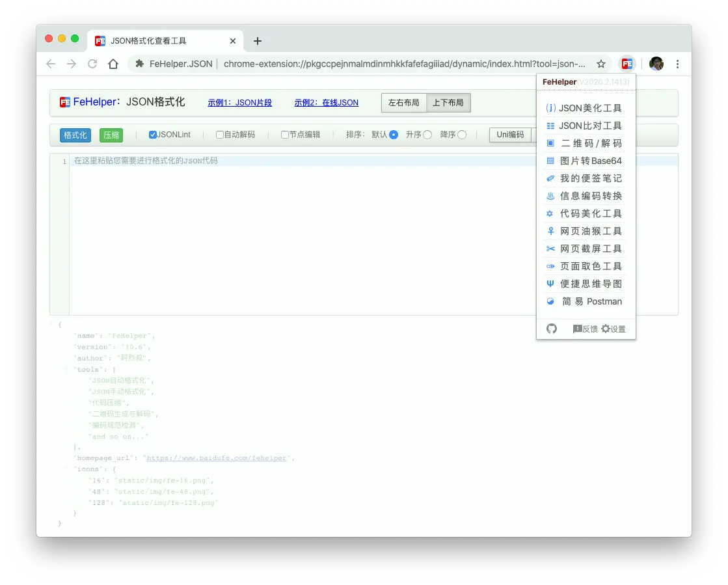Image resolution: width=728 pixels, height=585 pixels.
Task: Select the 升序 sort radio button
Action: tap(427, 135)
